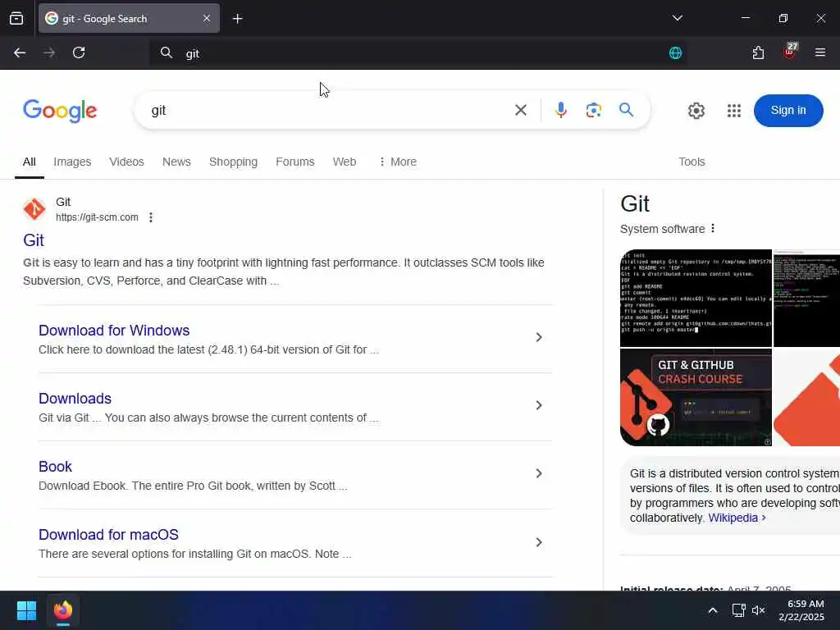Open the Git & GitHub Crash Course thumbnail
840x630 pixels.
click(696, 398)
